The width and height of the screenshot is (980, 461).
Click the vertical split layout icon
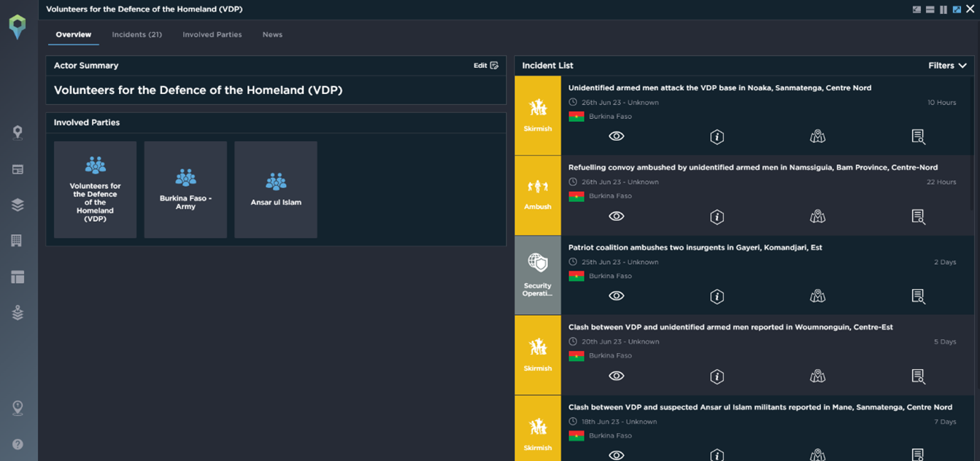[944, 9]
